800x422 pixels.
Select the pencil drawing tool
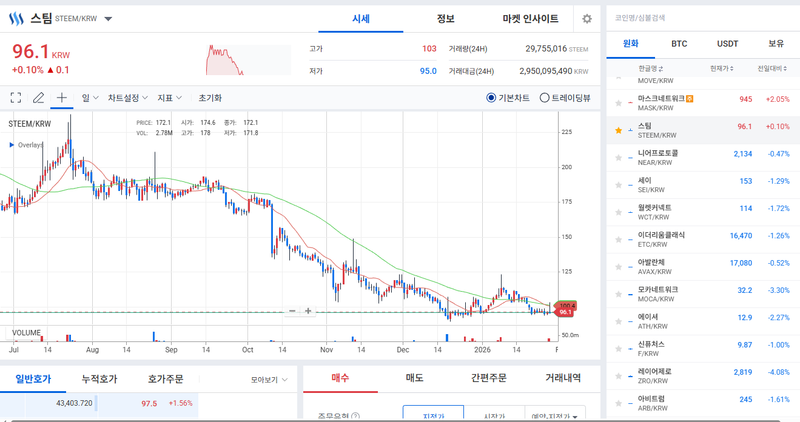[x=39, y=98]
